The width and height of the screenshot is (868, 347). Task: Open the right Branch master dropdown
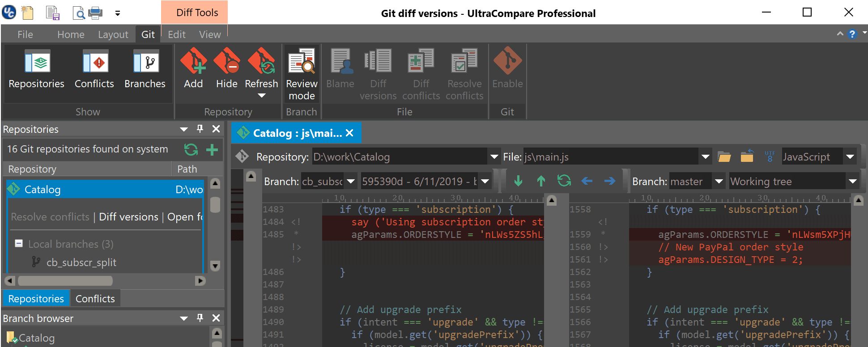pyautogui.click(x=719, y=182)
